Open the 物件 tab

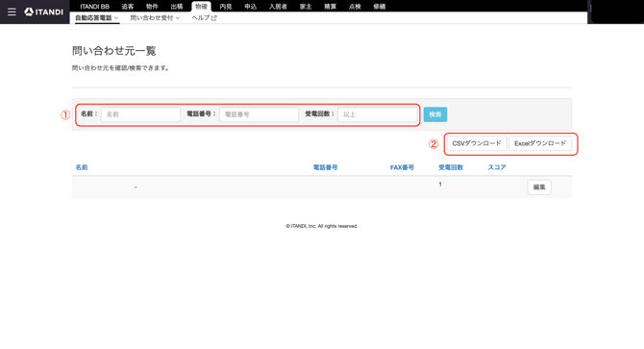(x=152, y=7)
